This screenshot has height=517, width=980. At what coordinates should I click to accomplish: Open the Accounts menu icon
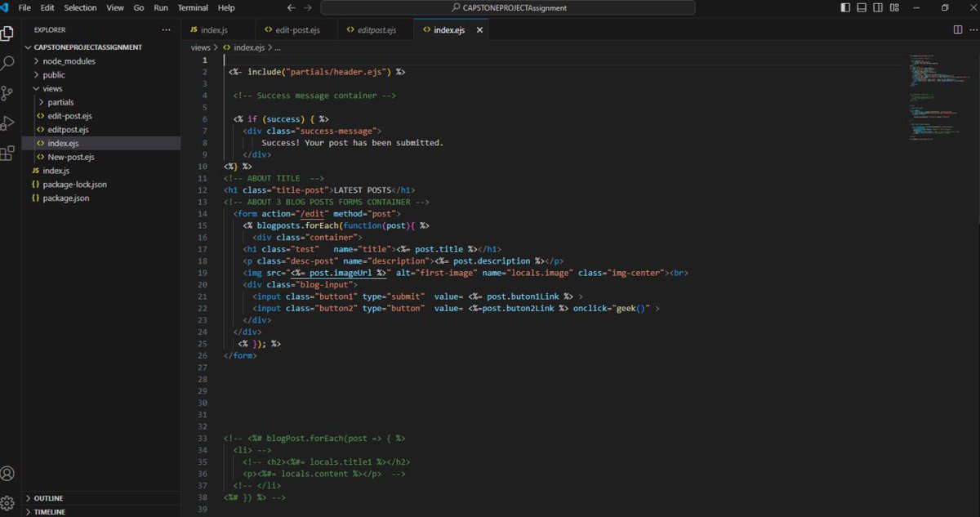[7, 474]
